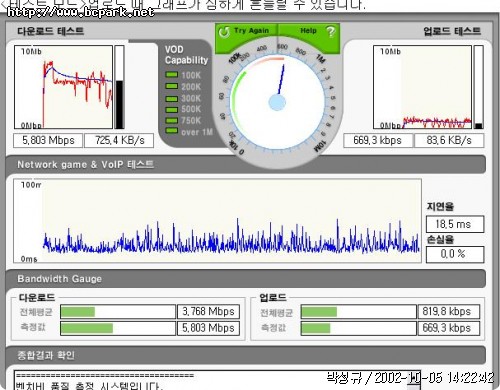Click the download test speed graph

tap(63, 87)
